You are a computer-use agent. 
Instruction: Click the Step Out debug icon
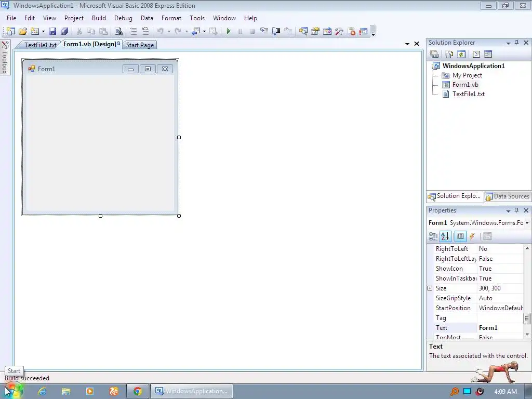tap(288, 31)
